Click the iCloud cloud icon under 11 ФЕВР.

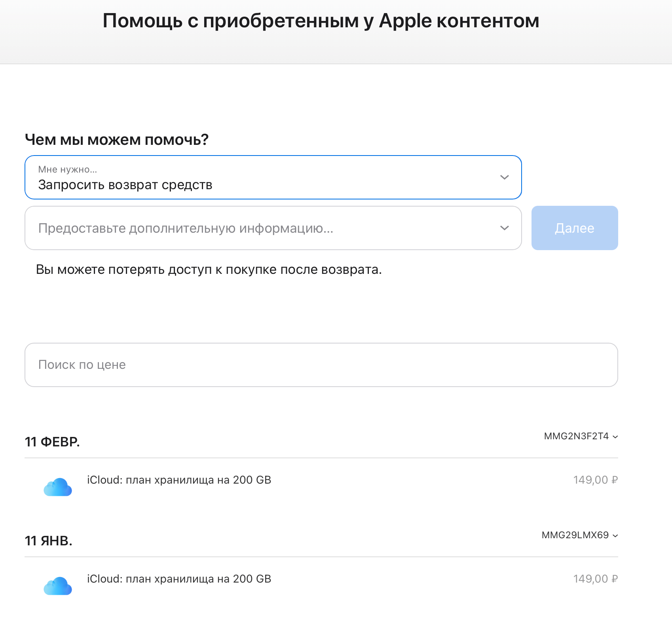click(x=58, y=487)
